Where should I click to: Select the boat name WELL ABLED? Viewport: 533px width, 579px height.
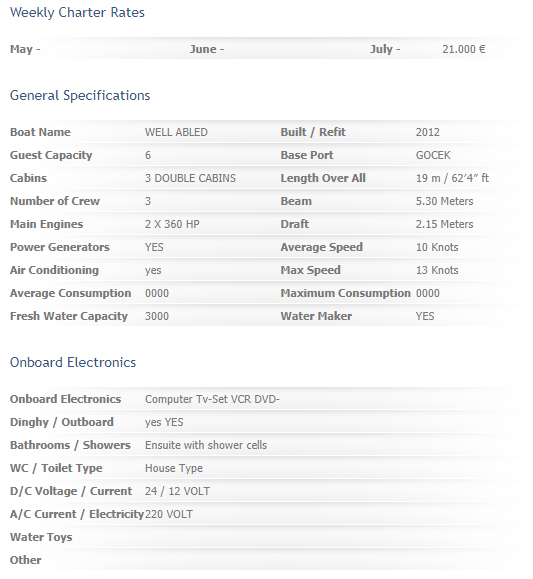point(176,132)
